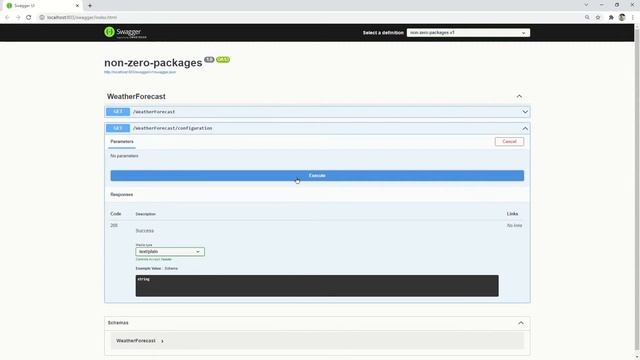Click the browser address bar
Image resolution: width=640 pixels, height=360 pixels.
310,18
